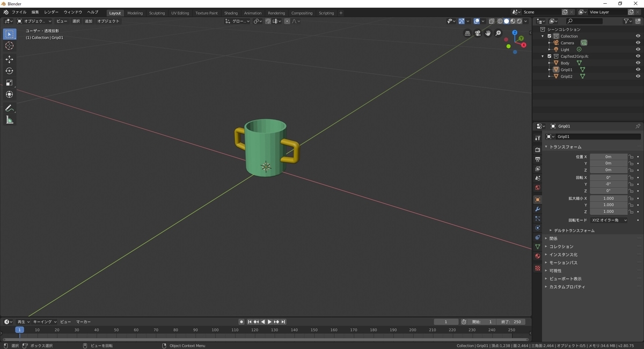
Task: Select the Measure ruler tool
Action: click(9, 120)
